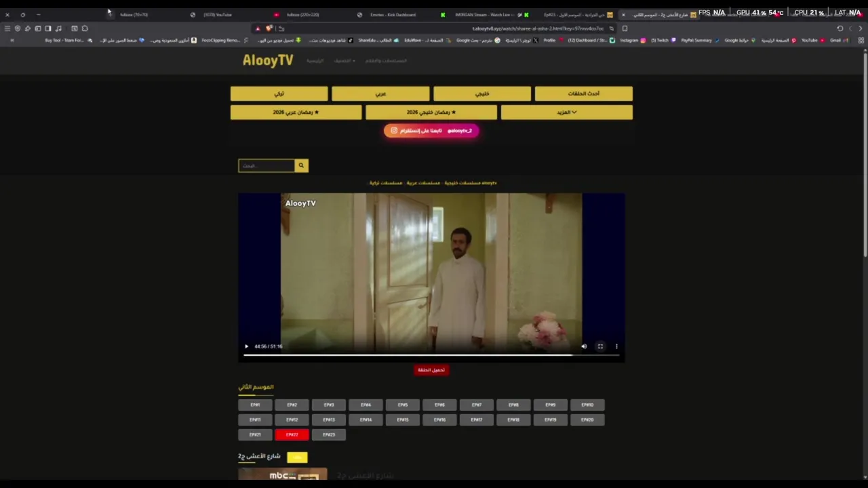Image resolution: width=868 pixels, height=488 pixels.
Task: Open the رمضان خليجي 2026 button
Action: [x=431, y=113]
